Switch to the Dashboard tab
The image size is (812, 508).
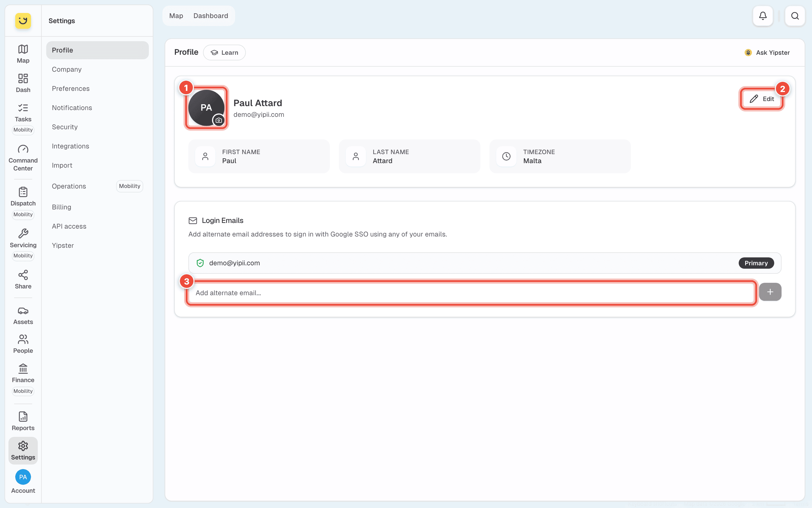click(211, 16)
